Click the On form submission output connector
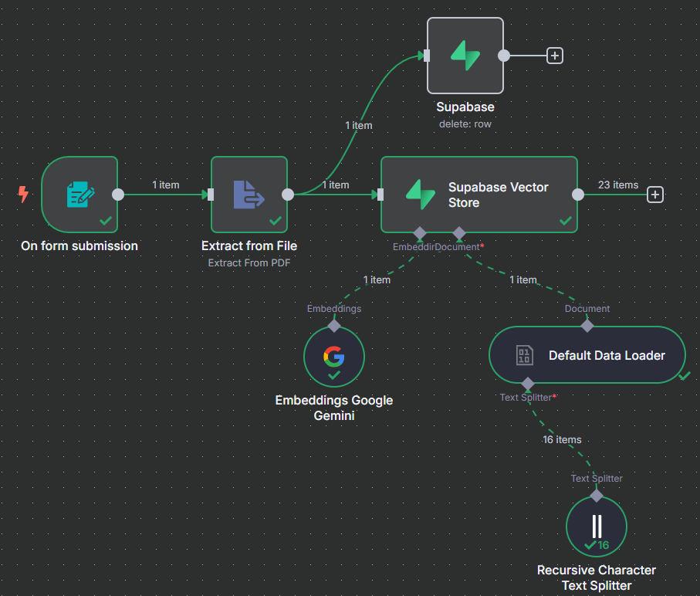Image resolution: width=700 pixels, height=596 pixels. coord(118,195)
